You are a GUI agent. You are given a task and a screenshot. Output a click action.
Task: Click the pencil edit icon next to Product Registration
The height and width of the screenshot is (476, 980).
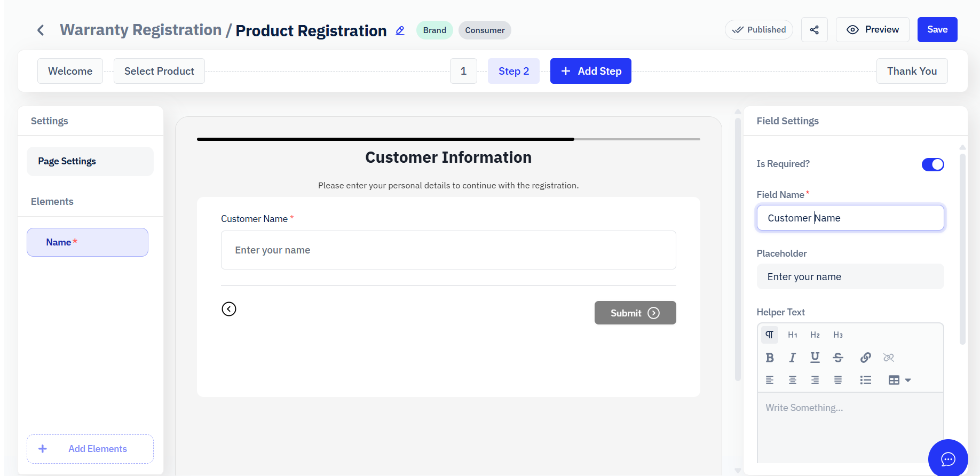click(400, 30)
